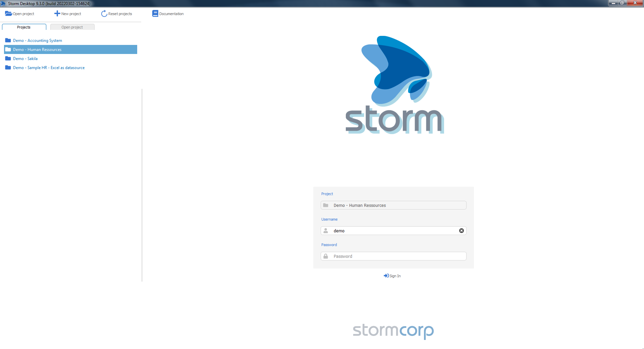Click the Documentation toolbar label

click(x=171, y=14)
